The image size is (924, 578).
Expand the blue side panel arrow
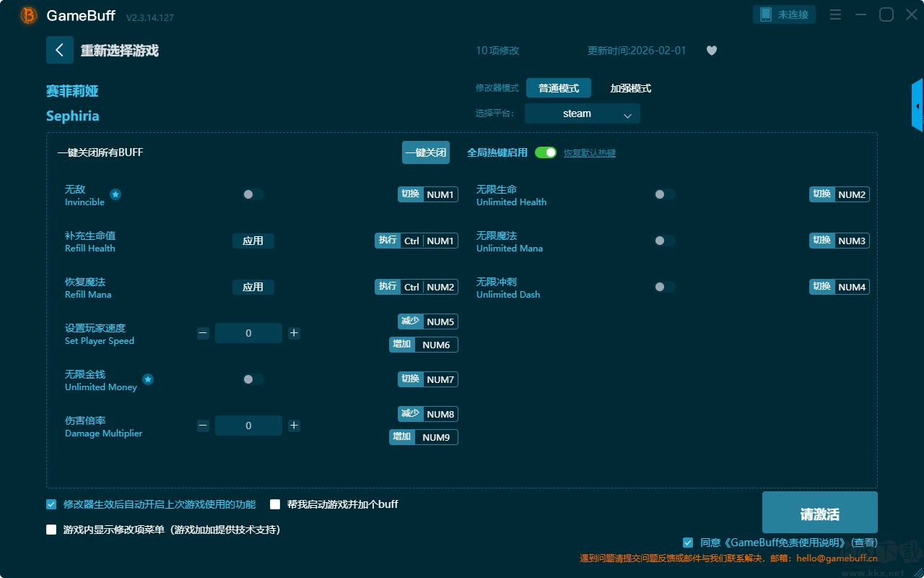[918, 106]
